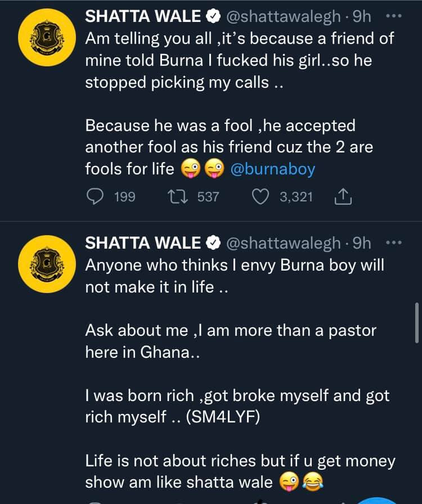This screenshot has width=422, height=504.
Task: Open first tweet's yellow profile avatar
Action: [x=47, y=37]
